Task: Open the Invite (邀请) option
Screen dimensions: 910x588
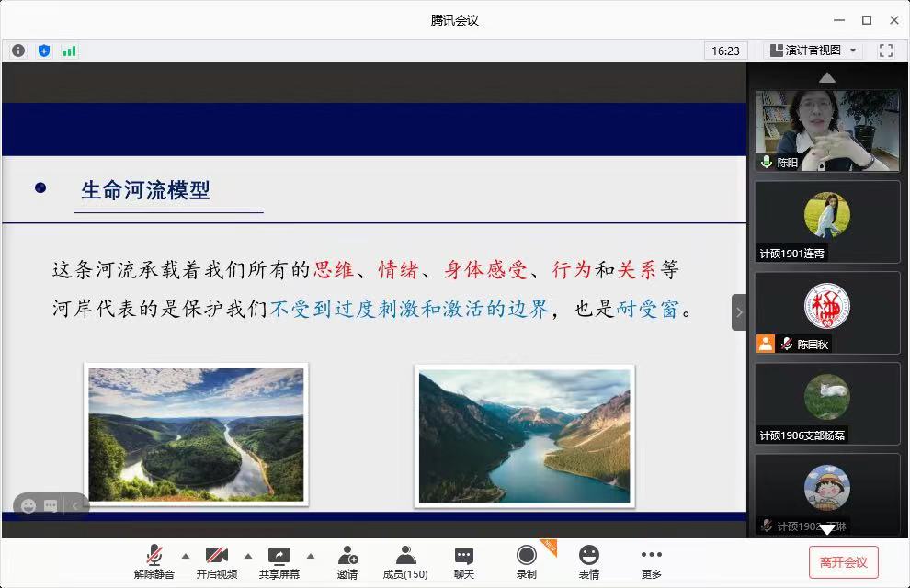Action: click(x=347, y=561)
